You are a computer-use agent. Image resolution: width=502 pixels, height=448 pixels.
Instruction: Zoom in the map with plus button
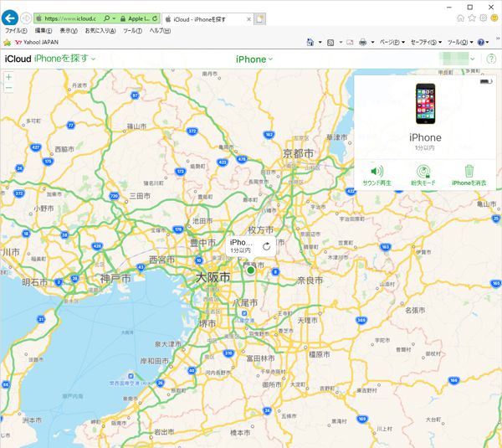point(8,77)
